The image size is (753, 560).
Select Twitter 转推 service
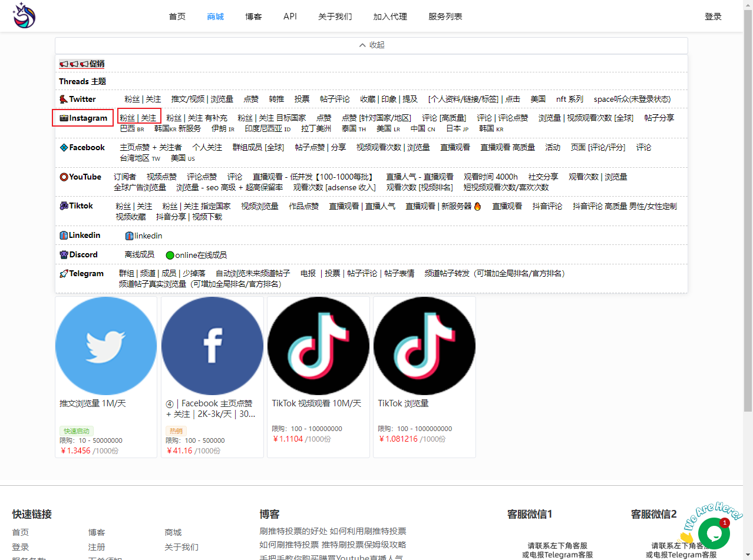point(276,99)
